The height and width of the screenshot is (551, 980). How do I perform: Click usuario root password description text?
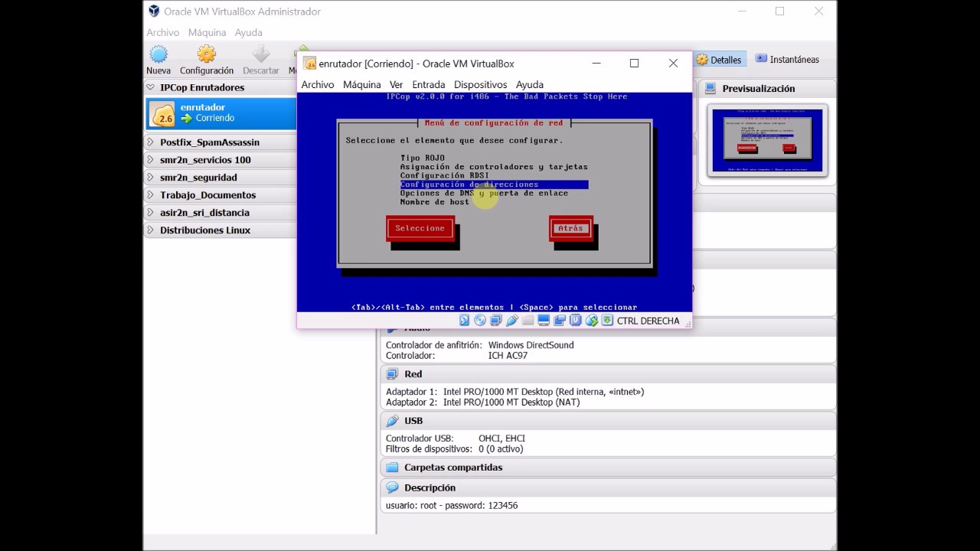pyautogui.click(x=452, y=506)
